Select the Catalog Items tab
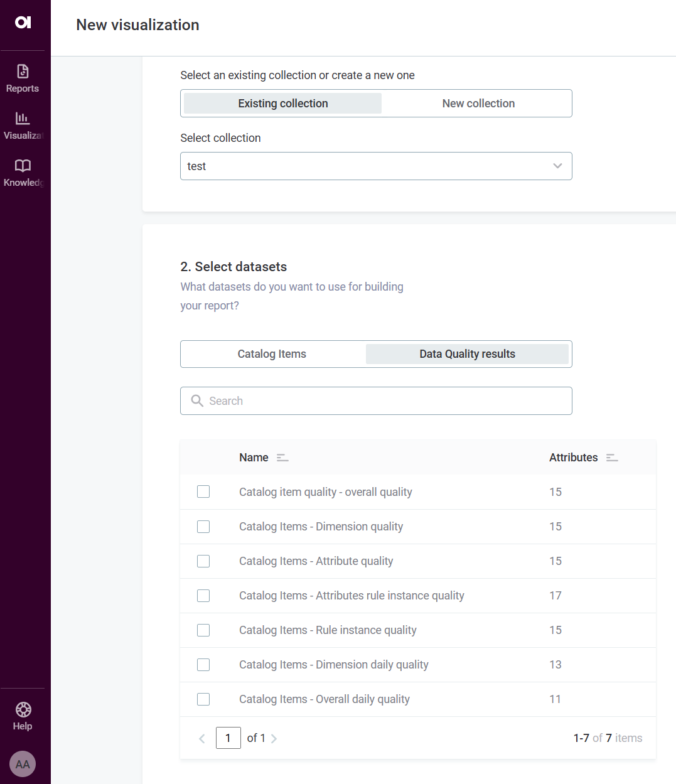676x784 pixels. click(x=271, y=353)
